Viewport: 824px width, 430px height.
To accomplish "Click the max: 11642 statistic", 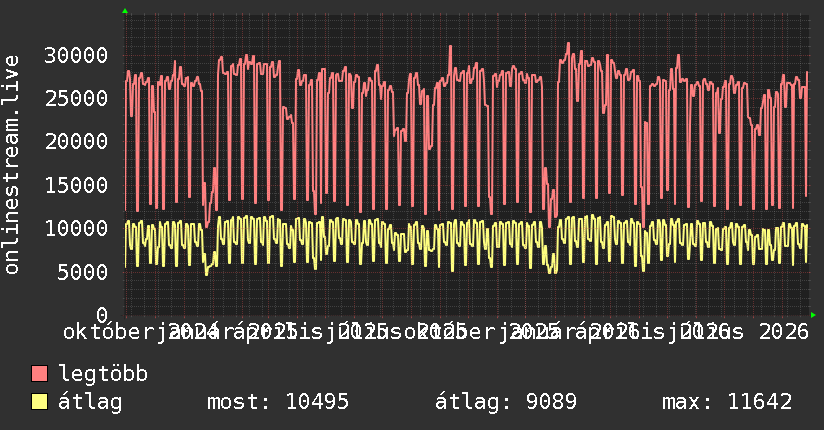I will pos(727,402).
